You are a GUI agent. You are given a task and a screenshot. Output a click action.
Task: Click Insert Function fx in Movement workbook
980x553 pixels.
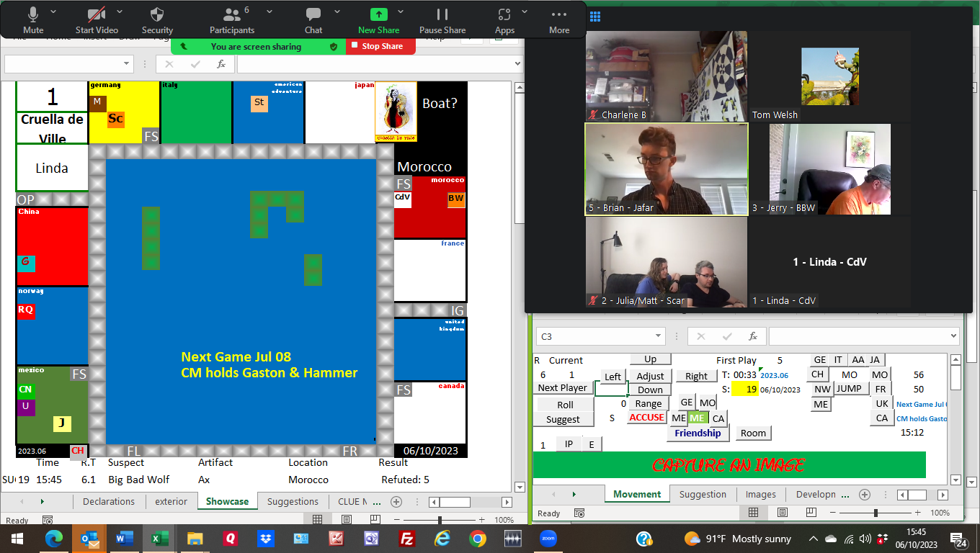tap(752, 336)
